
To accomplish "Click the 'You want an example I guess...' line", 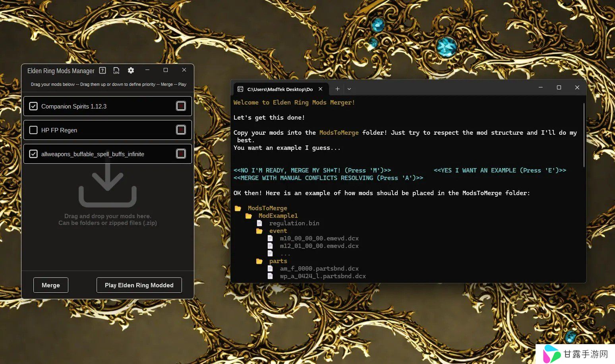I will point(287,148).
